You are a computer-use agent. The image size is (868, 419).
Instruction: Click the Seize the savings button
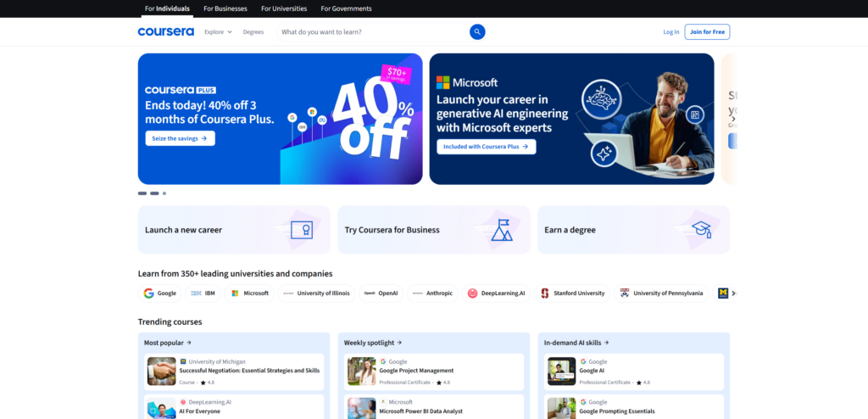180,138
